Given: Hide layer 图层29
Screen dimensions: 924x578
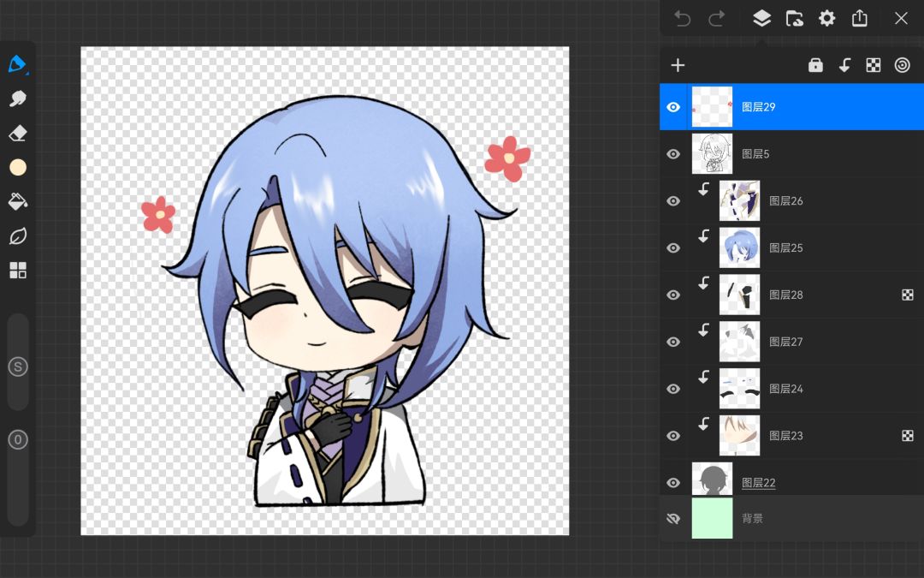Looking at the screenshot, I should pos(673,107).
